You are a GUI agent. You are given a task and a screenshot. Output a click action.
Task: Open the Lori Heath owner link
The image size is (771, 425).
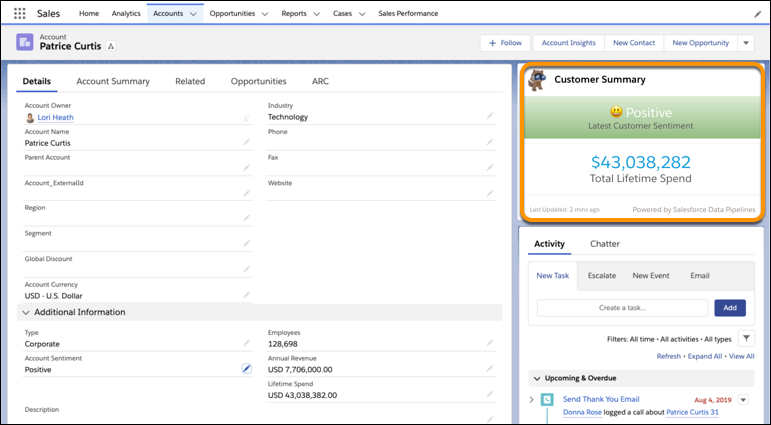point(56,118)
